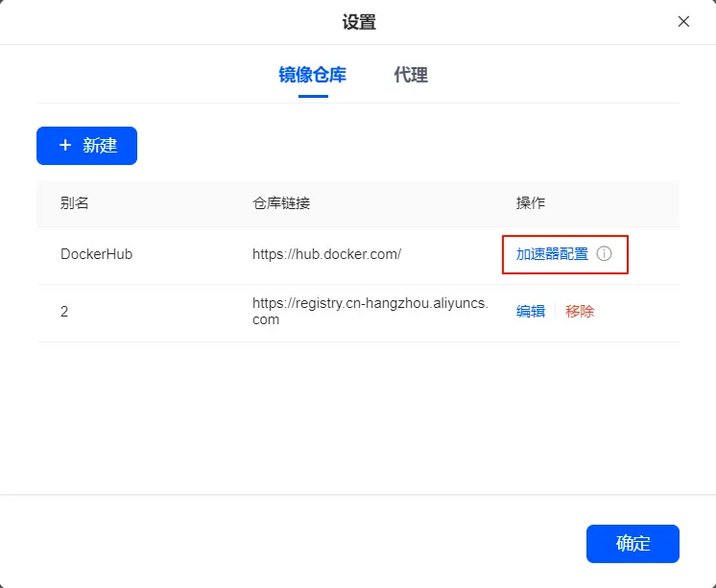The height and width of the screenshot is (588, 716).
Task: Click 移除 to delete registry 2
Action: (580, 311)
